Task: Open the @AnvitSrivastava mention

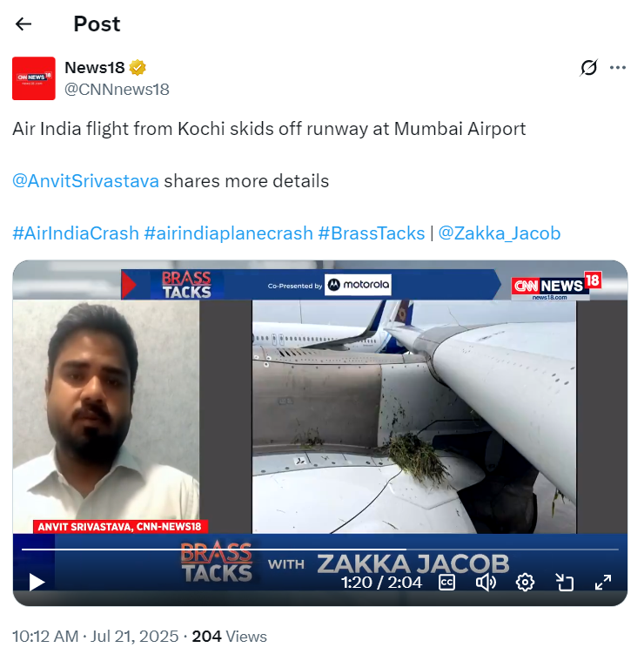Action: [x=85, y=181]
